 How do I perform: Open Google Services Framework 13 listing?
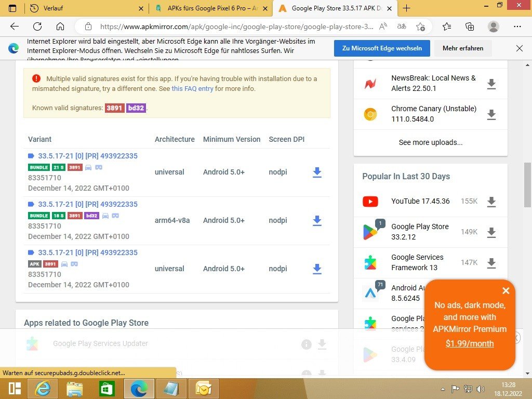pos(417,262)
